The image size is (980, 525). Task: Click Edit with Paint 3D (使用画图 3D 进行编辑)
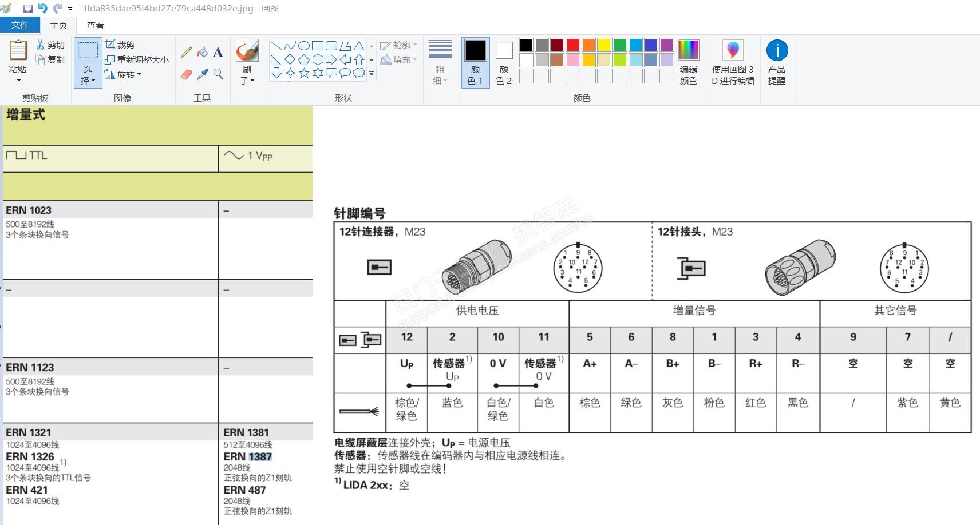(x=733, y=62)
